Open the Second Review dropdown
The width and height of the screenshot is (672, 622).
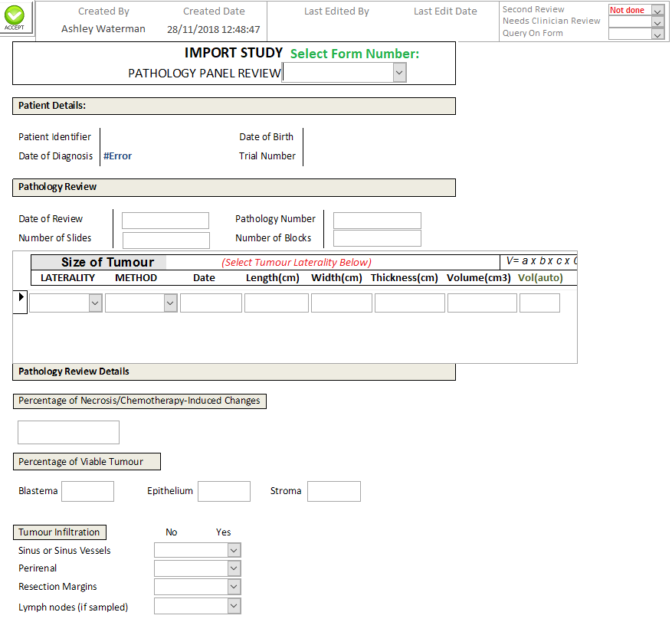coord(657,11)
